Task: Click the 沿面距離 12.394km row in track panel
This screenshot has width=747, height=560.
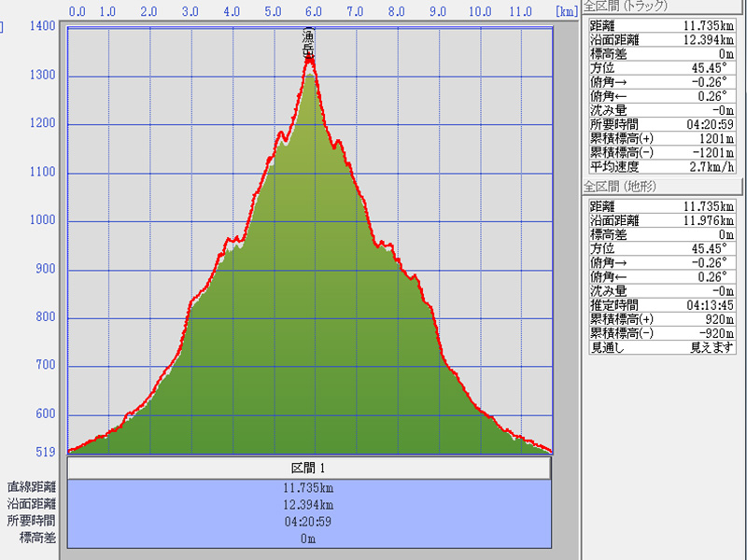Action: [x=663, y=40]
